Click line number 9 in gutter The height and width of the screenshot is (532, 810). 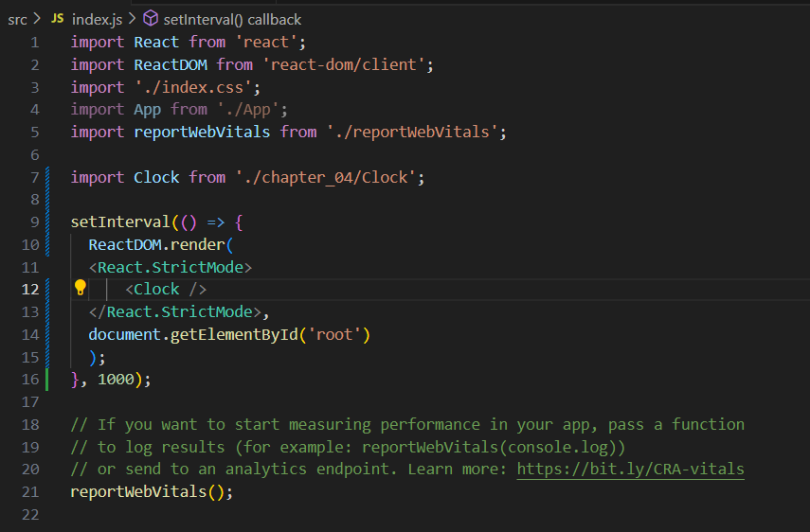(x=35, y=222)
